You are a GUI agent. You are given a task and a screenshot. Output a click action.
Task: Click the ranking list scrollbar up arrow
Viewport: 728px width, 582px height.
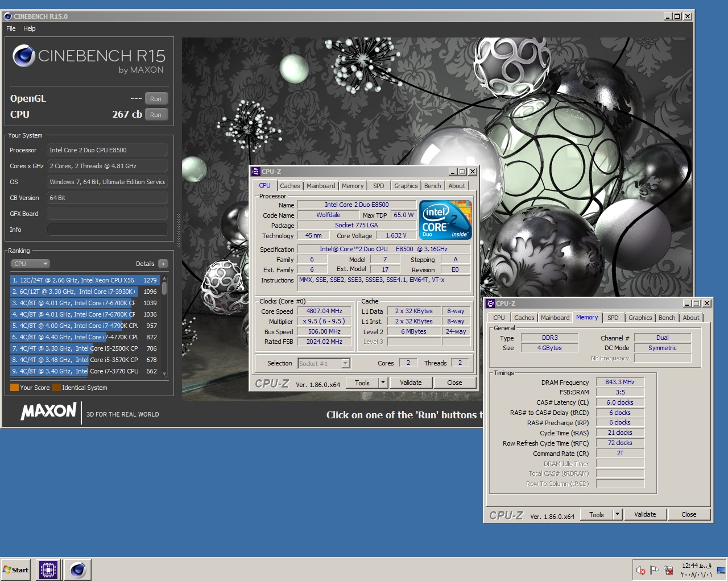[x=164, y=278]
